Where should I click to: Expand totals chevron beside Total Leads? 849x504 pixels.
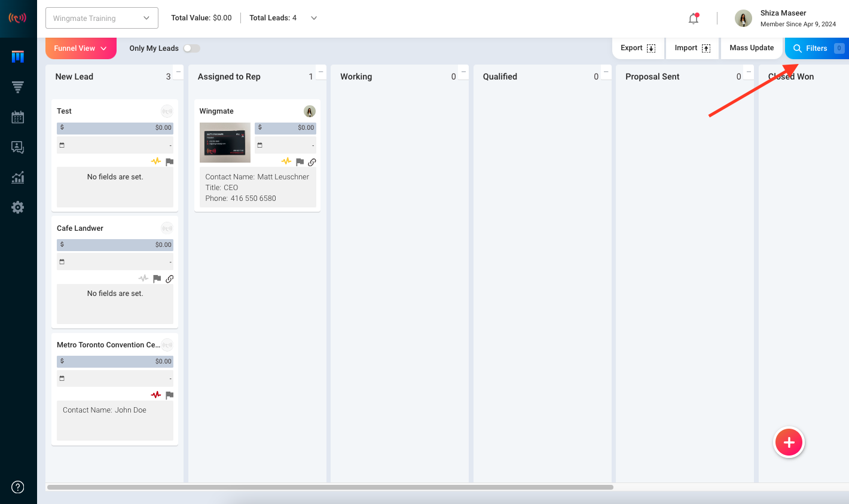tap(314, 18)
